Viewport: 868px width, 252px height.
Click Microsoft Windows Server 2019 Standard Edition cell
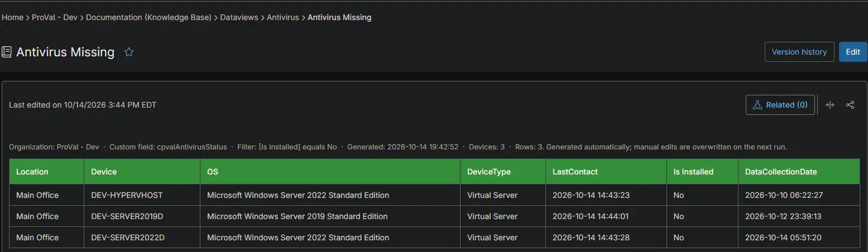[x=330, y=216]
